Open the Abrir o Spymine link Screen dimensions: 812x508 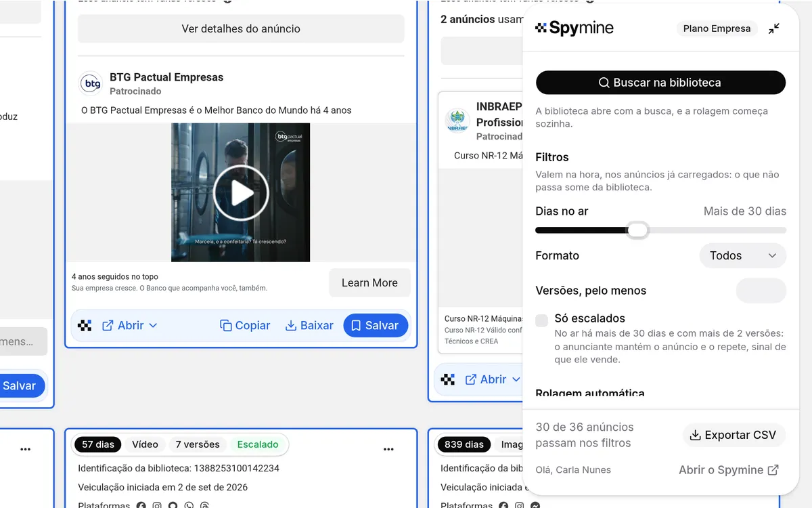[729, 470]
